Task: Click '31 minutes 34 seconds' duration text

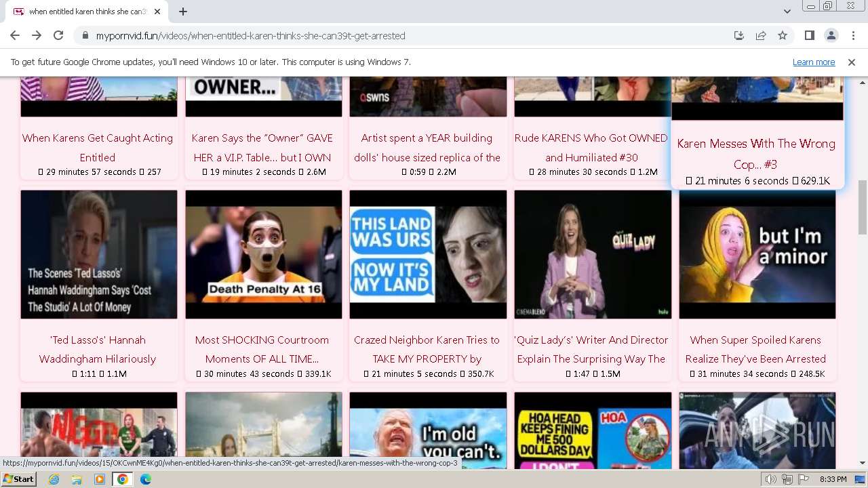Action: pos(743,374)
